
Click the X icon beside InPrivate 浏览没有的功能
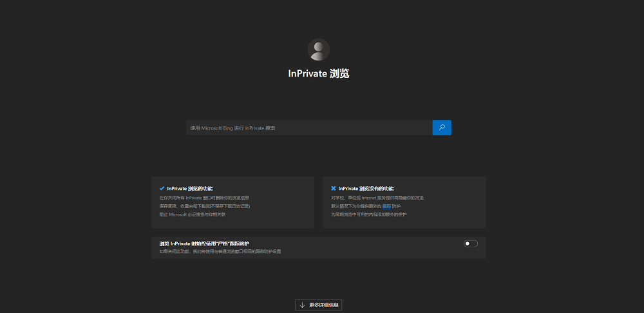tap(334, 189)
